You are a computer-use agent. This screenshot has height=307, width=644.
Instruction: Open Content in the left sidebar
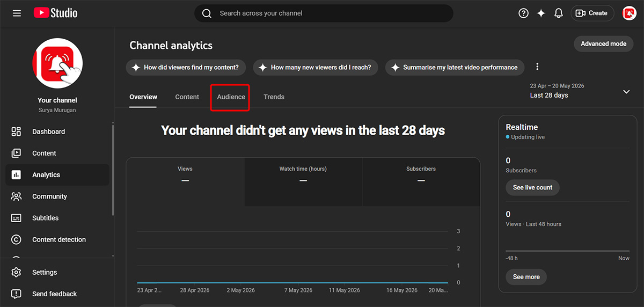(x=57, y=153)
